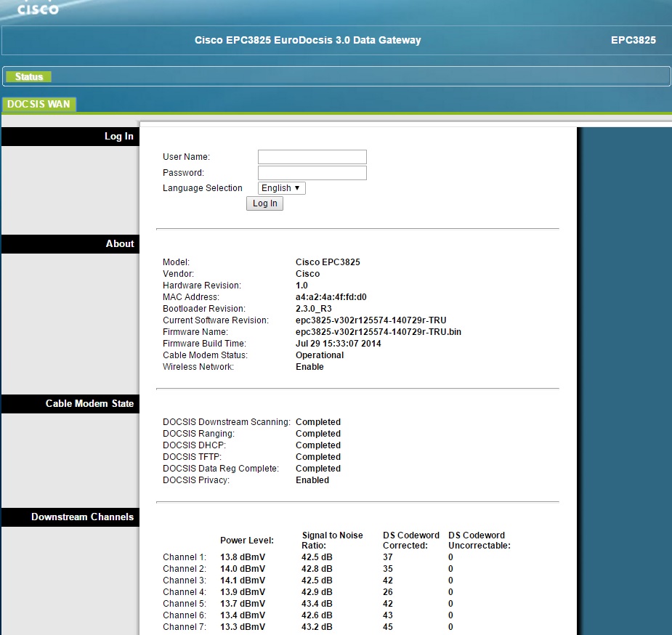Click the Downstream Channels section header
Image resolution: width=672 pixels, height=635 pixels.
coord(70,517)
